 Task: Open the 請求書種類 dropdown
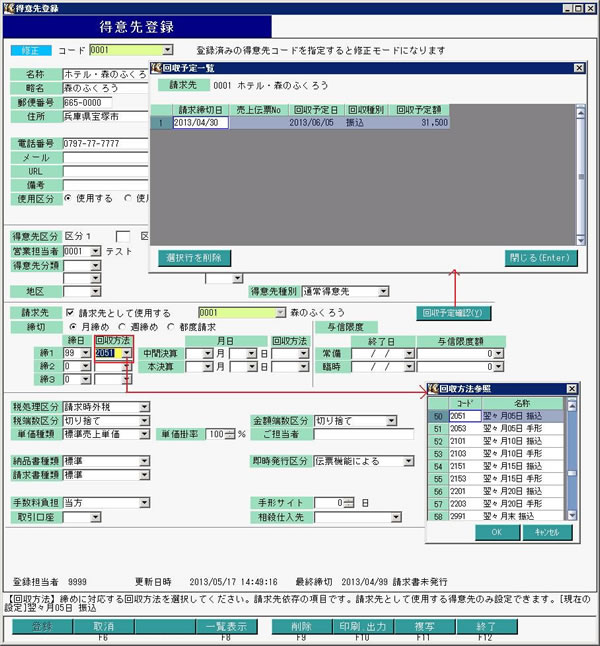144,475
